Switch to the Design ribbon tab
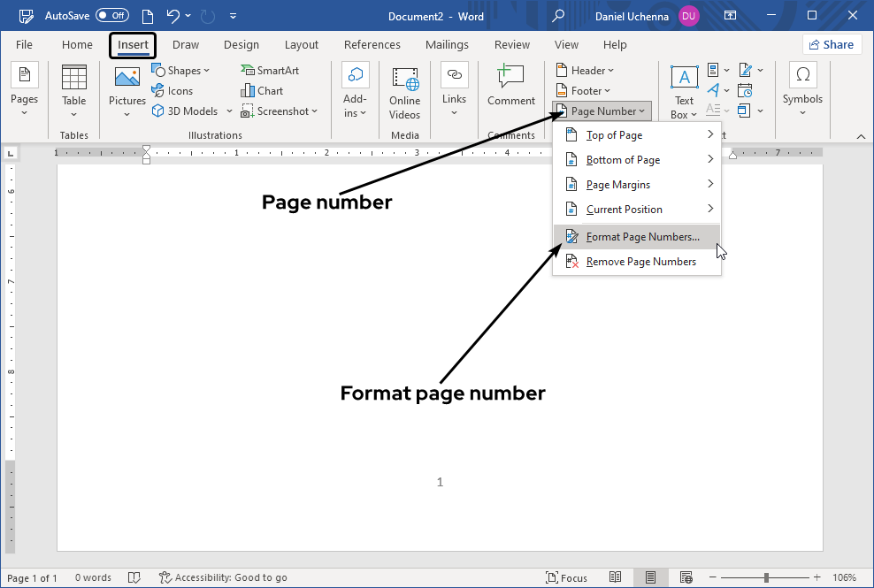The width and height of the screenshot is (874, 588). (x=241, y=44)
